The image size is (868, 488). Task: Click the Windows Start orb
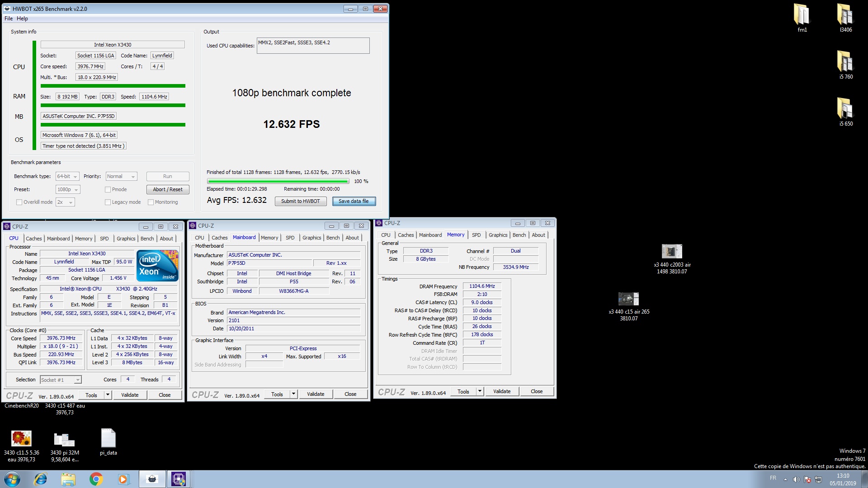click(x=12, y=479)
